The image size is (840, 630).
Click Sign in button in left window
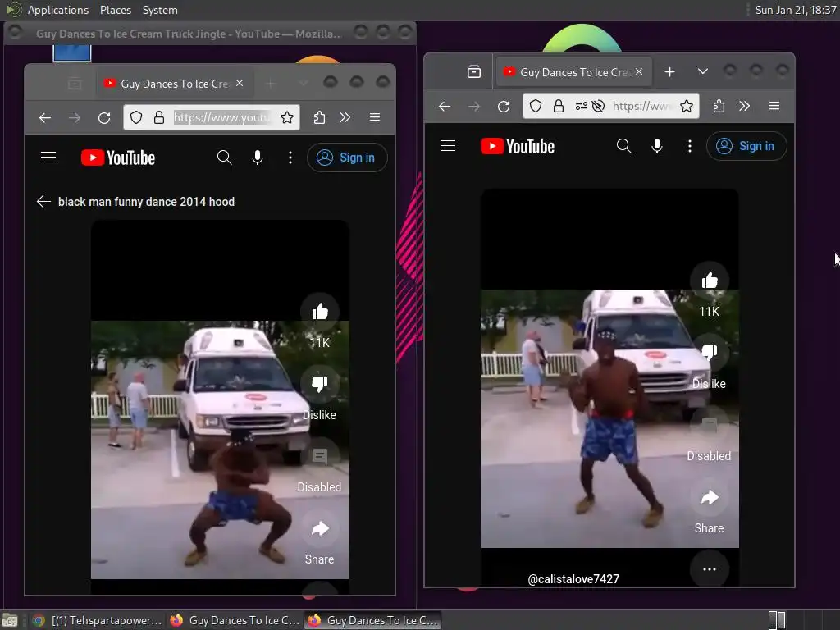pos(347,157)
